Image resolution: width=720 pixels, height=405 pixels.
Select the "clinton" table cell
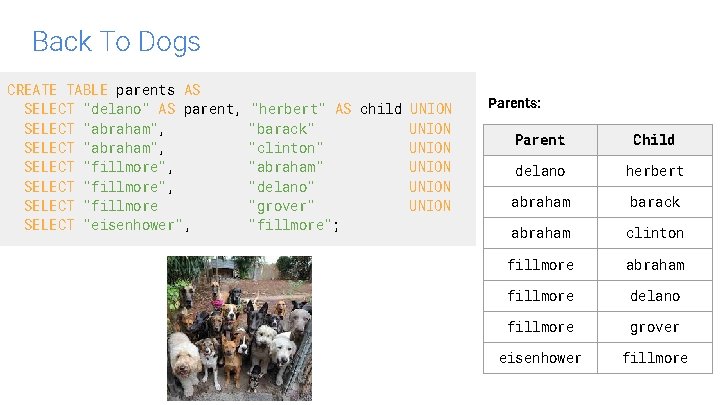654,233
